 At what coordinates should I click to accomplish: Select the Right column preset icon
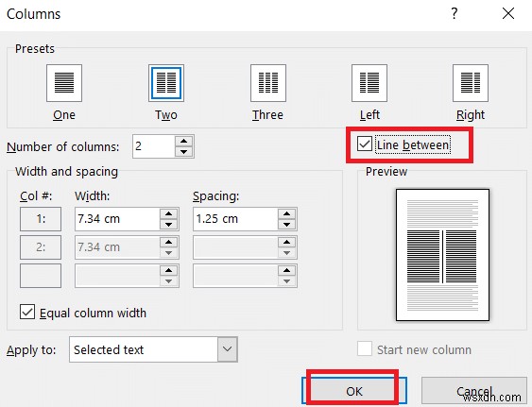coord(471,83)
